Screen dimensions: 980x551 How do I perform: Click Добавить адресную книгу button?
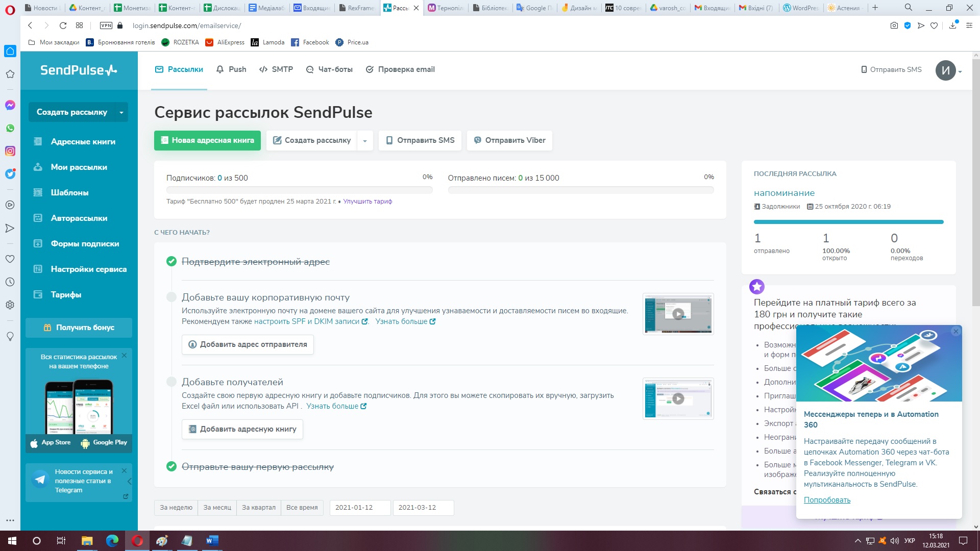click(242, 430)
